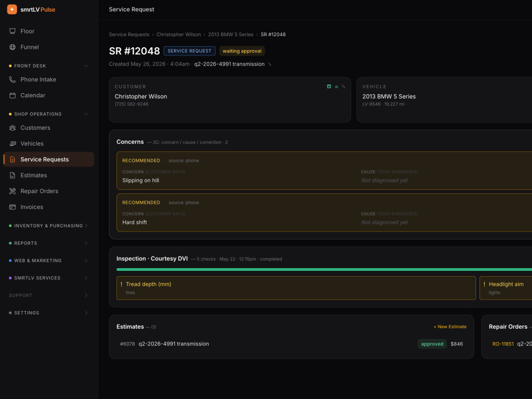Click the 2013 BMW 5 Series breadcrumb
The height and width of the screenshot is (399, 532).
pos(231,35)
